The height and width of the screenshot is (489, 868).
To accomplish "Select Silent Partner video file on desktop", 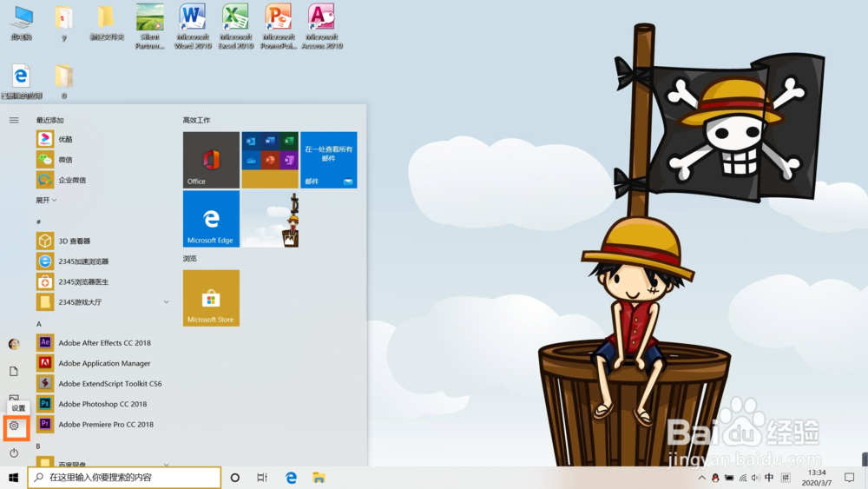I will 150,26.
